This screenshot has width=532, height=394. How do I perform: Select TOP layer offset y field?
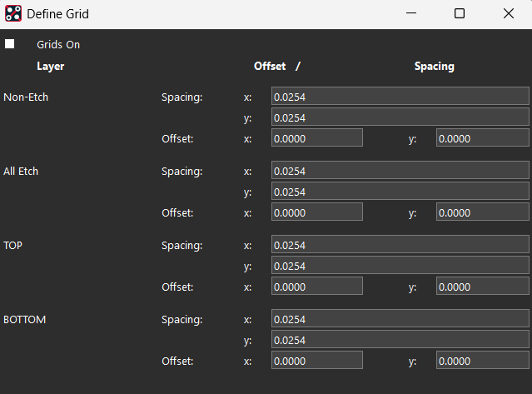[482, 287]
